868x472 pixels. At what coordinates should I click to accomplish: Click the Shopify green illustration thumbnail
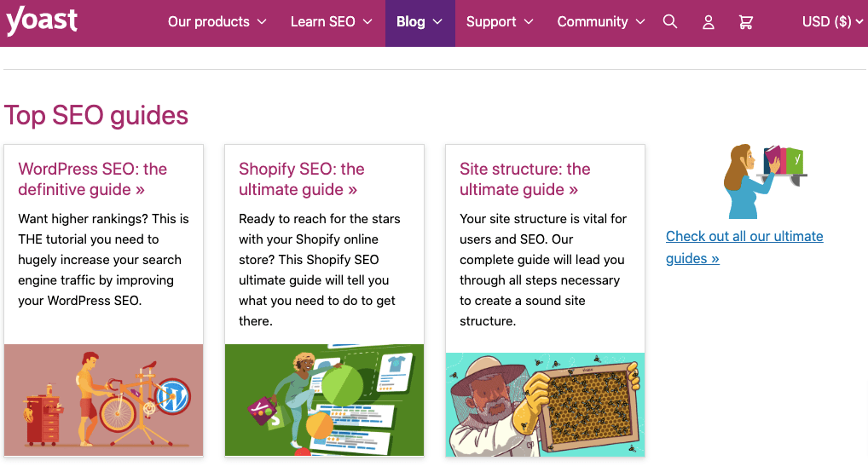pos(324,400)
